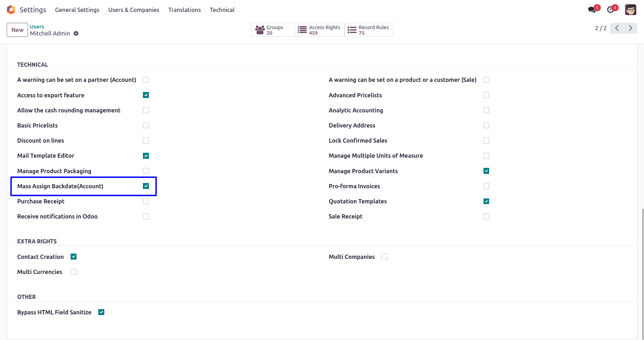Viewport: 644px width, 340px height.
Task: Open the General Settings menu item
Action: click(x=77, y=10)
